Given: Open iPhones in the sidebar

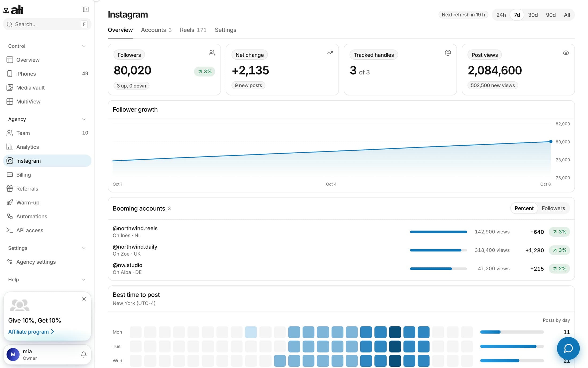Looking at the screenshot, I should coord(47,74).
